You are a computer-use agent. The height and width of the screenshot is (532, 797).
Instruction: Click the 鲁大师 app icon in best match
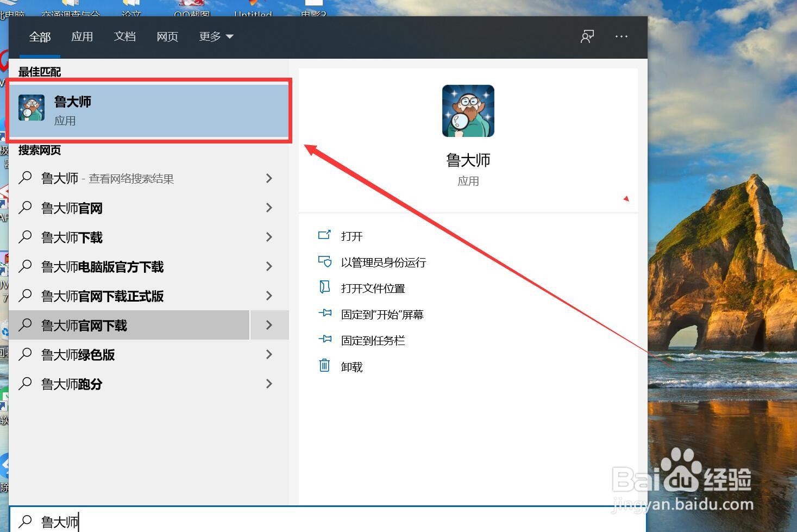[32, 108]
